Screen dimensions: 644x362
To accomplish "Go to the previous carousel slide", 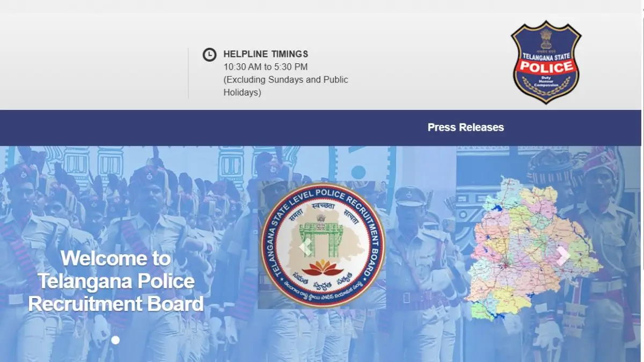I will click(305, 247).
